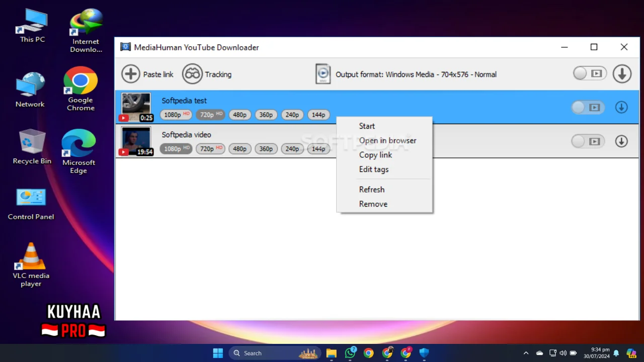Open Microsoft Edge desktop shortcut

point(78,152)
